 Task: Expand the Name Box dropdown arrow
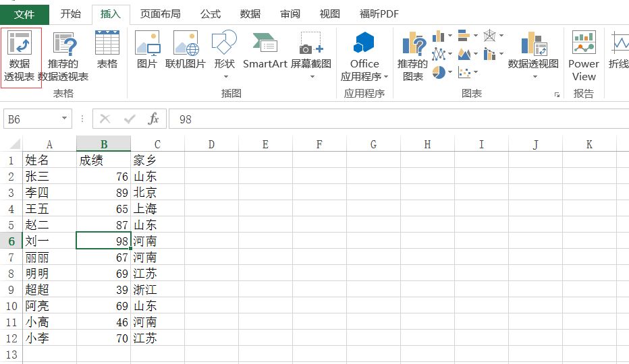[64, 118]
